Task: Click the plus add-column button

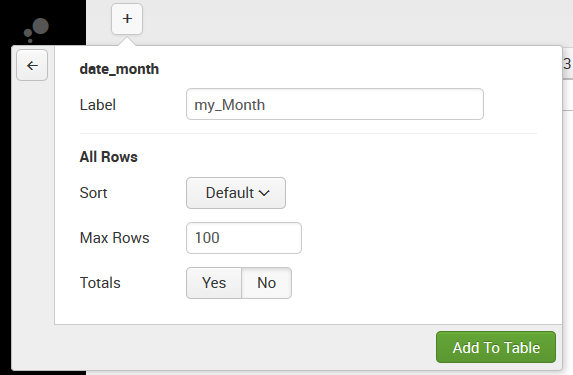Action: [x=127, y=19]
